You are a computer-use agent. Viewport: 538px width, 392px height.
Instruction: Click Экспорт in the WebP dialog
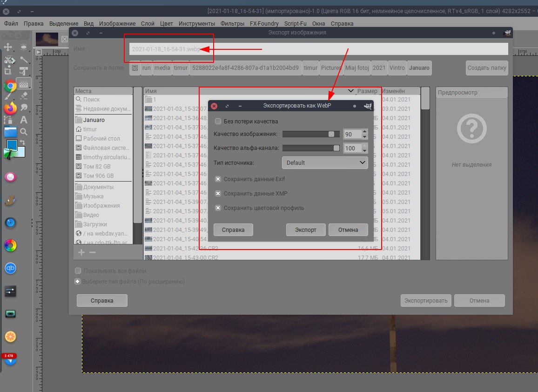pyautogui.click(x=306, y=230)
